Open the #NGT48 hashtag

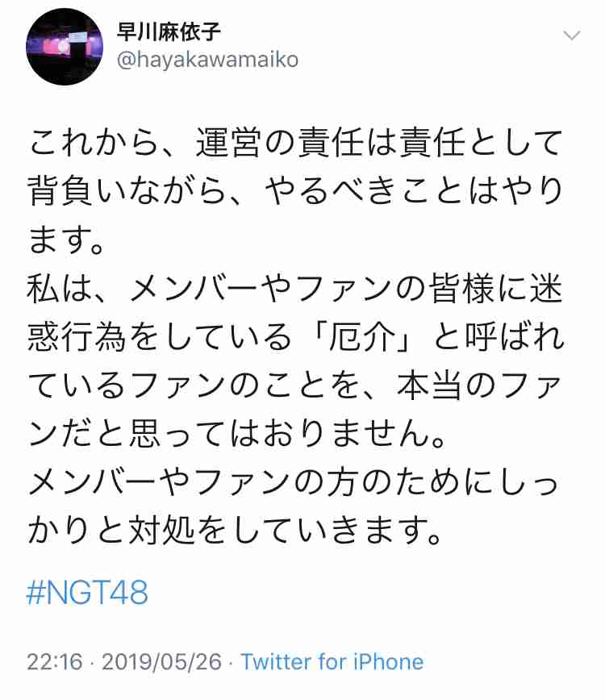(87, 593)
